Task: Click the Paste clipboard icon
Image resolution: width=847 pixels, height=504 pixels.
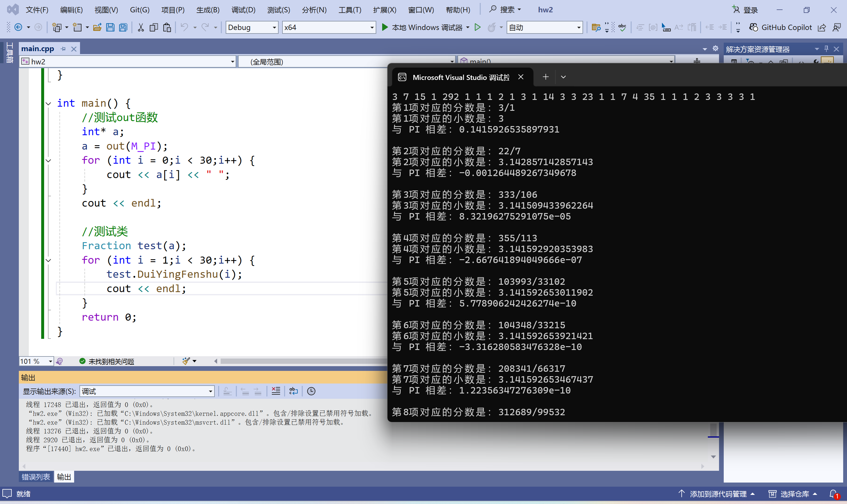Action: tap(167, 27)
